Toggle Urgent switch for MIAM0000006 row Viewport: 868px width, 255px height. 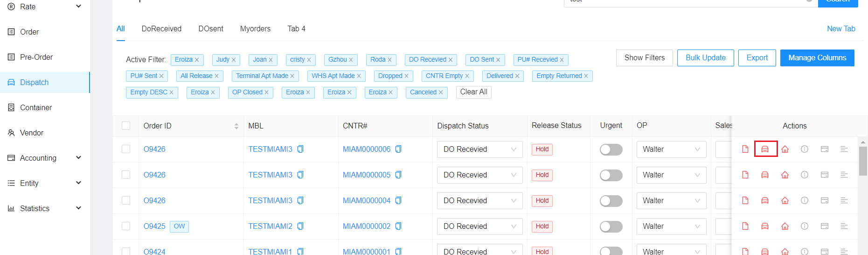(611, 149)
